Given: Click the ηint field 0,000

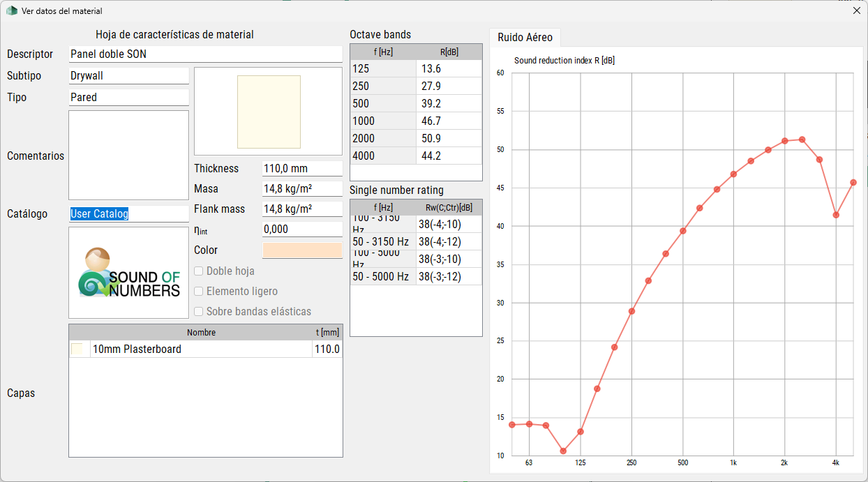Looking at the screenshot, I should tap(302, 229).
